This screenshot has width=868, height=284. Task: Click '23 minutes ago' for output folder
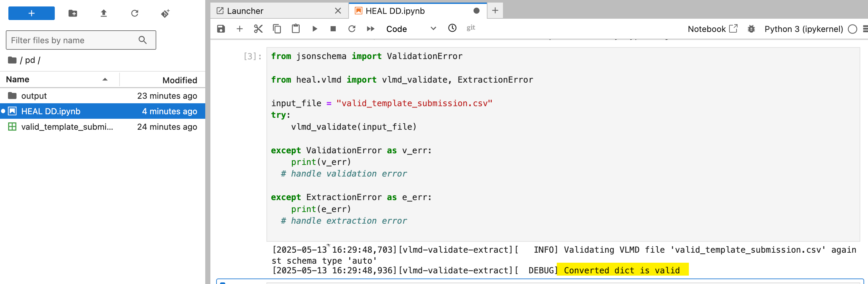(x=167, y=96)
